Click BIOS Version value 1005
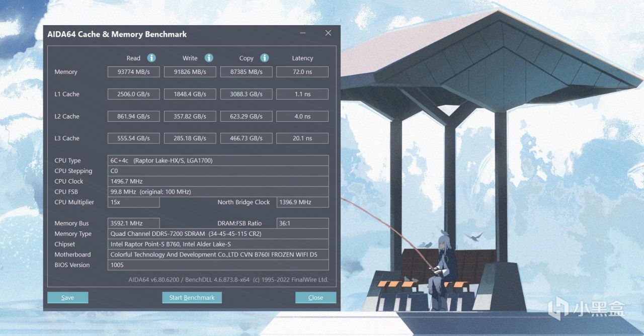 218,265
